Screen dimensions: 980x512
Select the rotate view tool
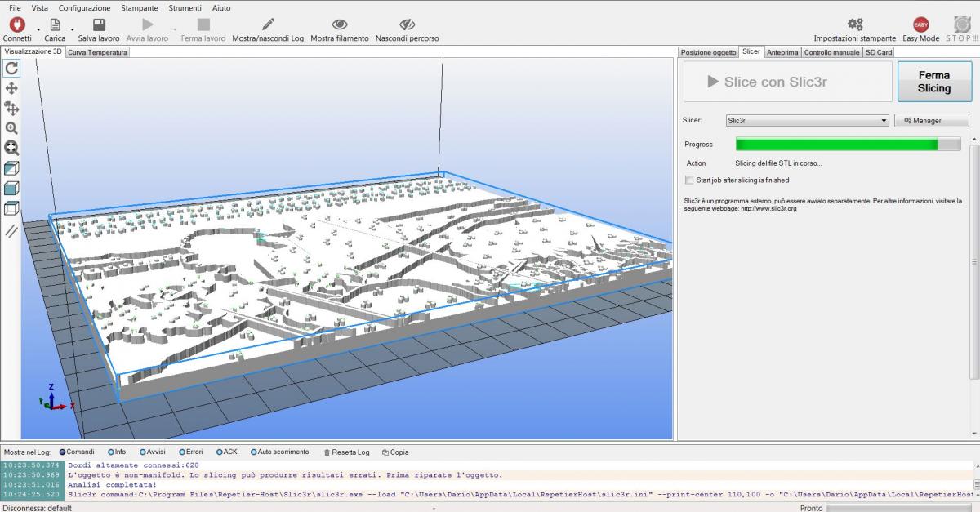[11, 69]
